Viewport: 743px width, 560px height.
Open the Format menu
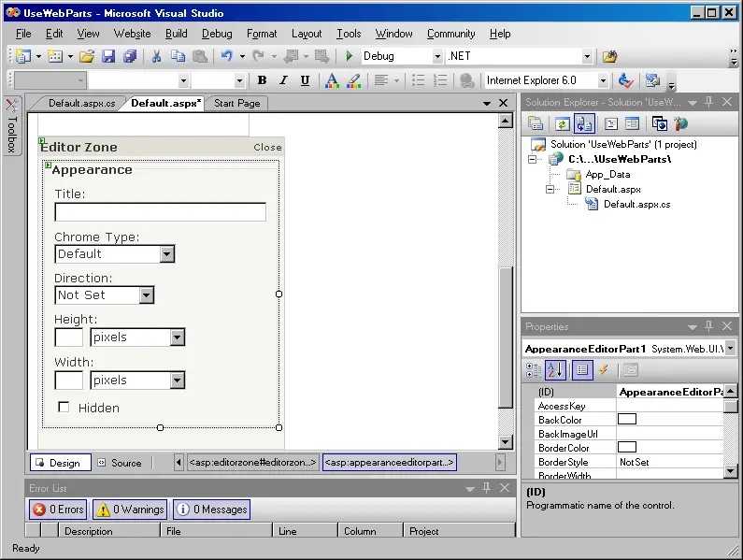[262, 34]
